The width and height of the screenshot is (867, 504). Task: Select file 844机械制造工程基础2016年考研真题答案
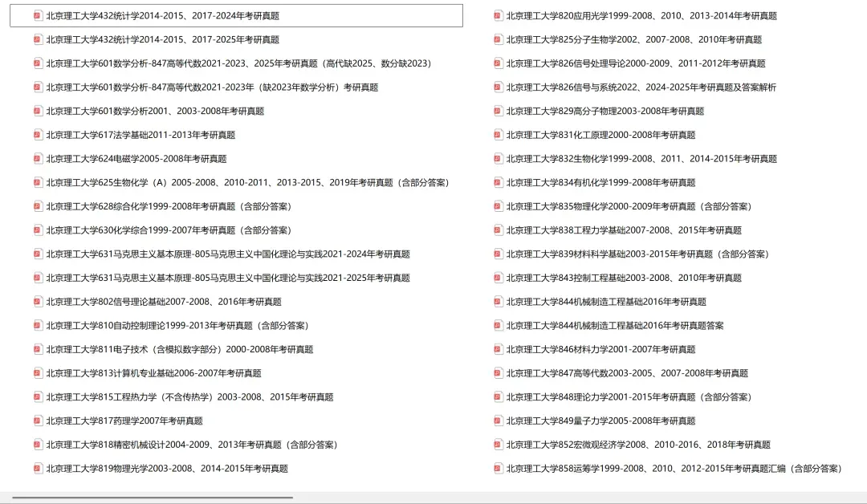pos(615,326)
